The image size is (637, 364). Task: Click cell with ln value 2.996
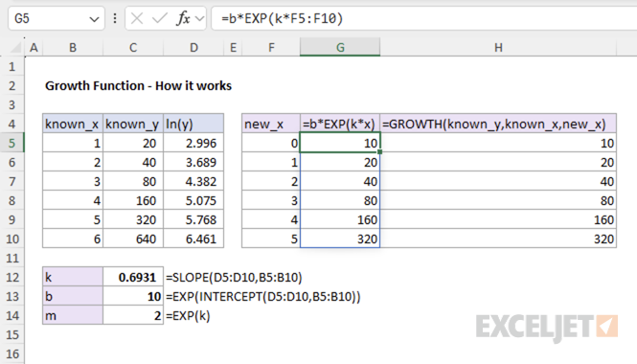(193, 143)
